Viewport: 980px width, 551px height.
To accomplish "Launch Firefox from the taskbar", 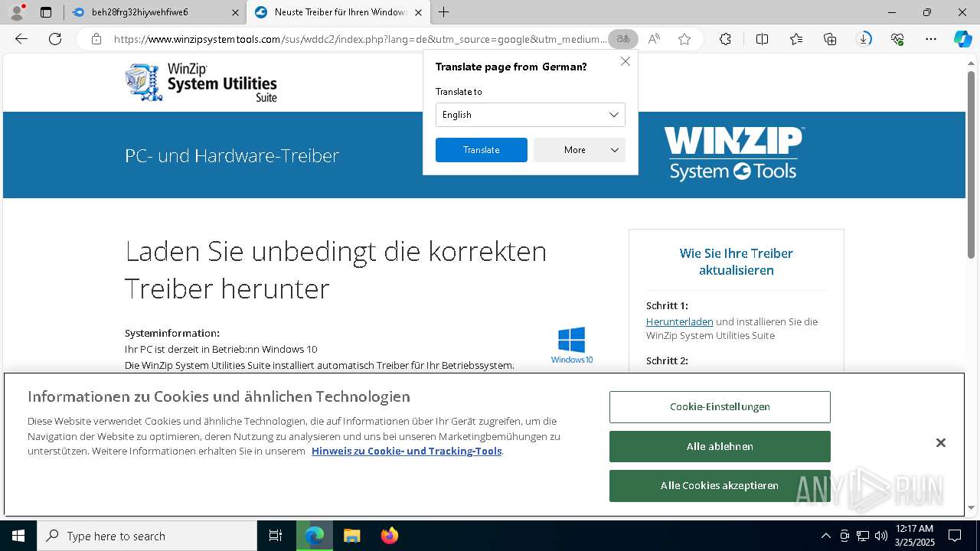I will [x=389, y=536].
